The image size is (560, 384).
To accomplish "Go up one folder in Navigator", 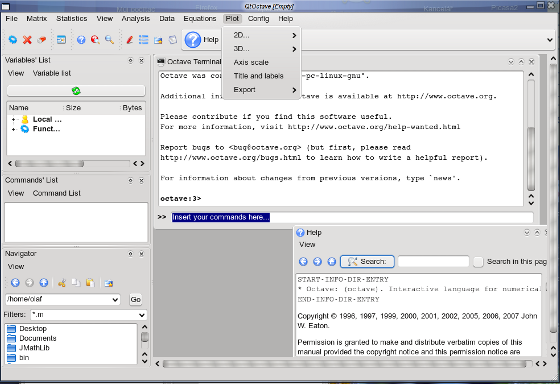I will coord(44,283).
